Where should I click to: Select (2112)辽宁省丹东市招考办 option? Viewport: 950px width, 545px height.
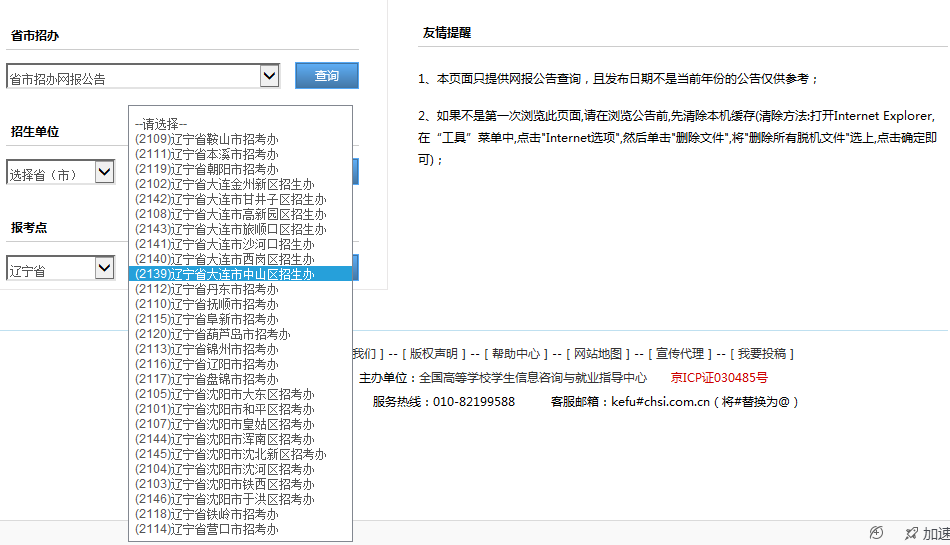tap(206, 289)
